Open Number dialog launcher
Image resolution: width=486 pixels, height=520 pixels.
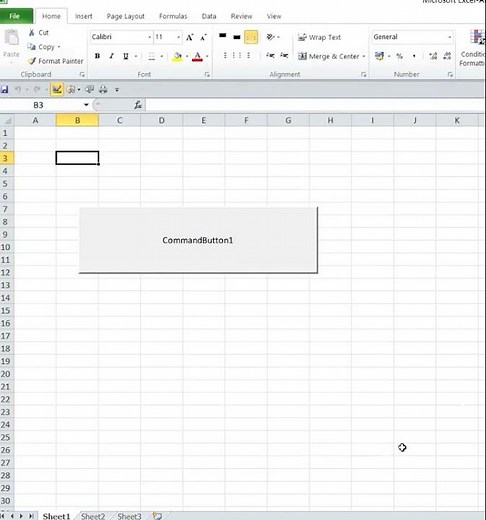(450, 75)
